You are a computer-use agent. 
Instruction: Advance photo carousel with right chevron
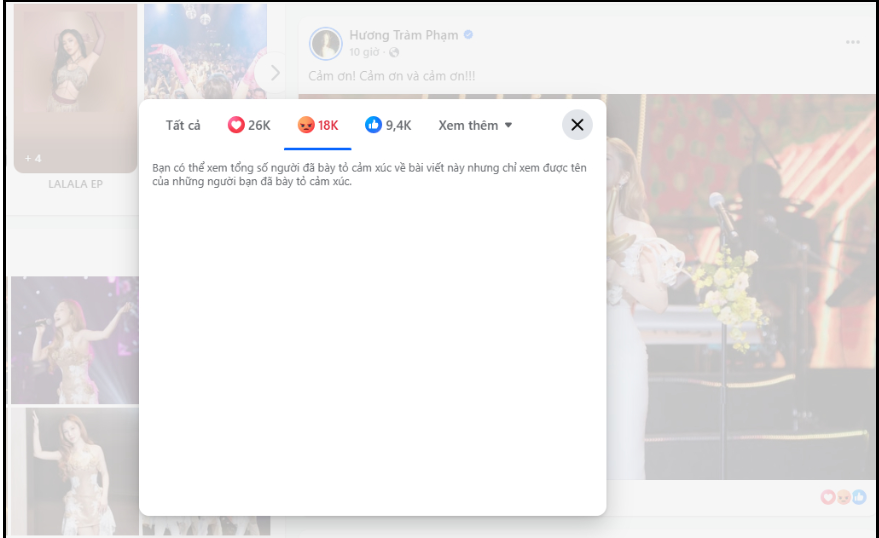[x=274, y=73]
